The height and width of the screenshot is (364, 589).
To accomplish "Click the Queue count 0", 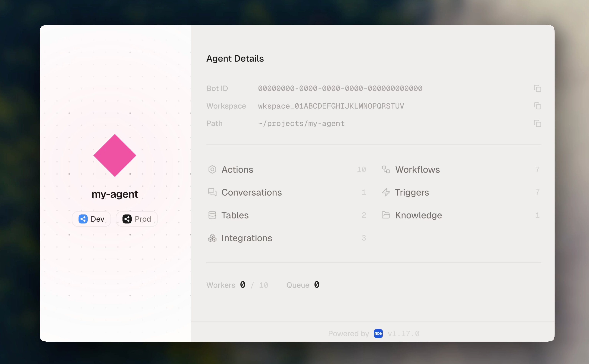I will [x=317, y=285].
